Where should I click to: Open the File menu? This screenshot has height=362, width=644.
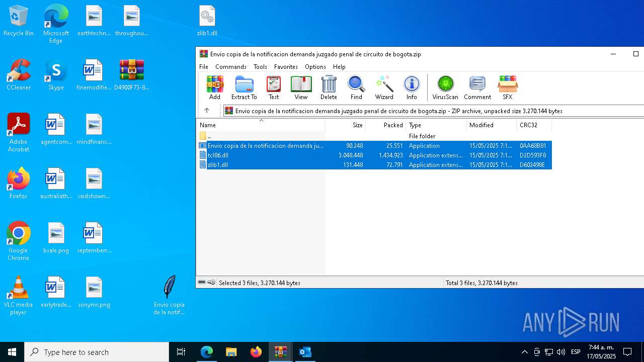click(x=204, y=67)
